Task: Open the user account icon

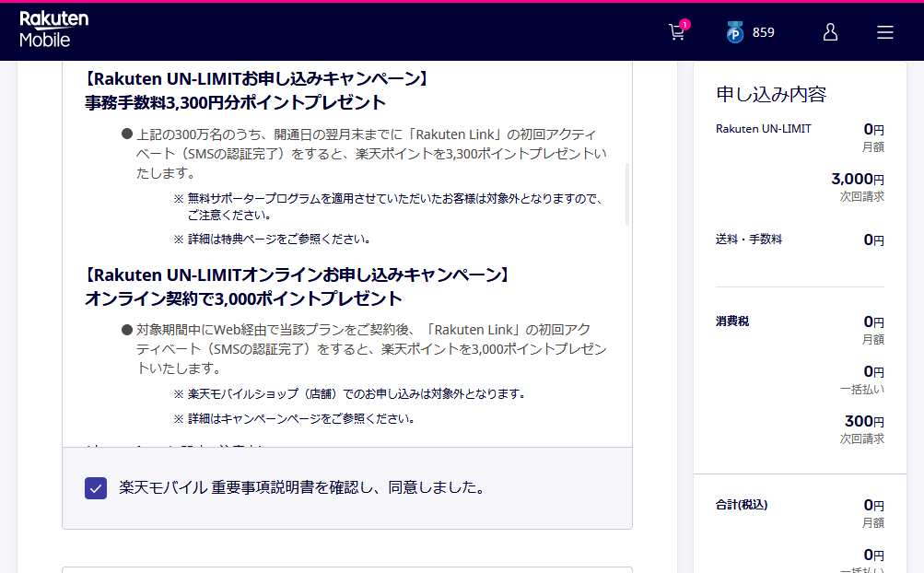Action: 830,32
